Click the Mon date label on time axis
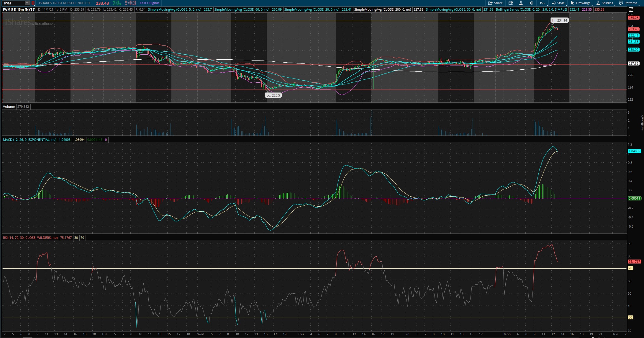 [507, 334]
